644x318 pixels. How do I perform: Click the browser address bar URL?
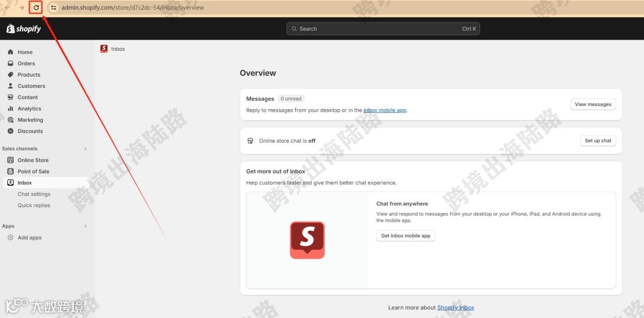(x=133, y=8)
